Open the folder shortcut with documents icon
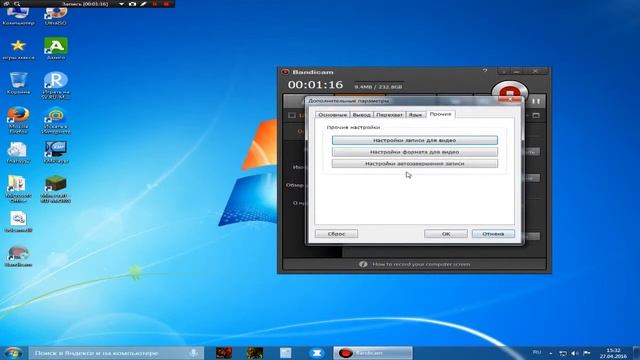Image resolution: width=640 pixels, height=360 pixels. click(18, 189)
